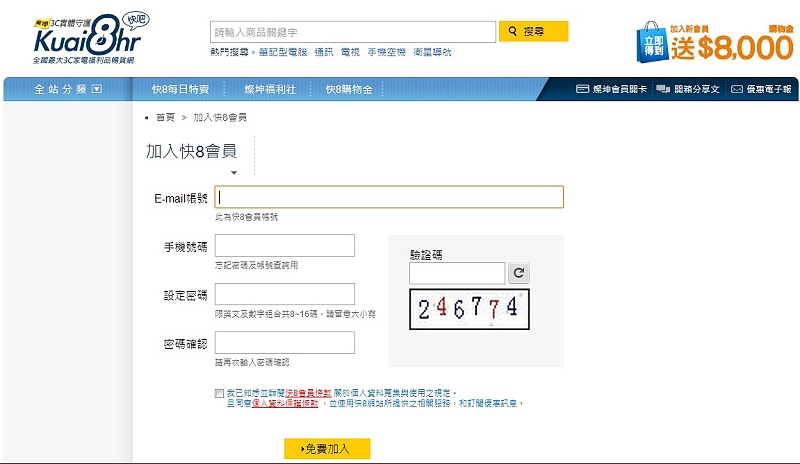Click 加入快8會員 breadcrumb text
Screen dimensions: 800x464
(x=220, y=117)
